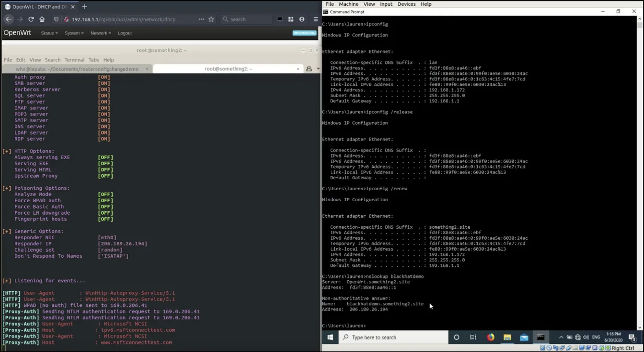
Task: Click the browser reload page icon
Action: coord(31,19)
